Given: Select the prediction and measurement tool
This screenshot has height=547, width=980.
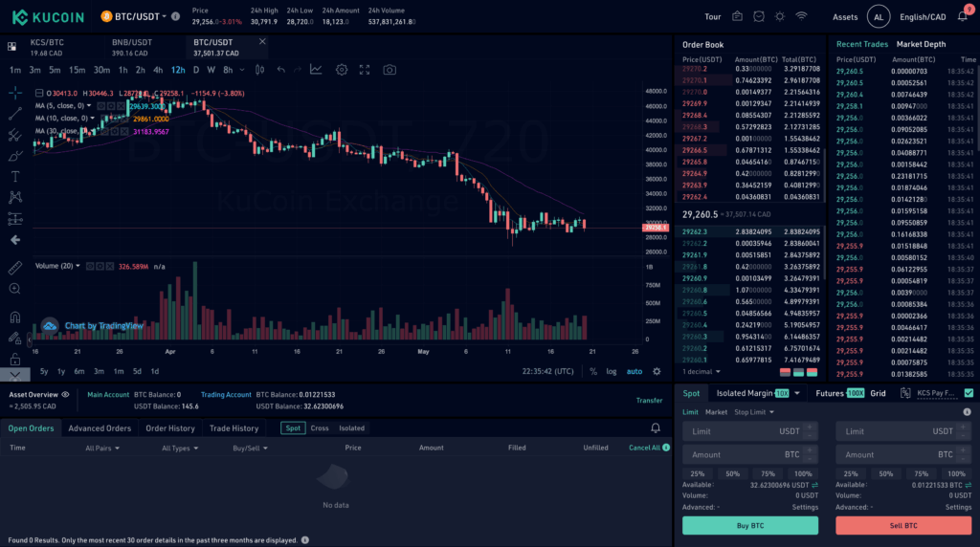Looking at the screenshot, I should [x=15, y=219].
